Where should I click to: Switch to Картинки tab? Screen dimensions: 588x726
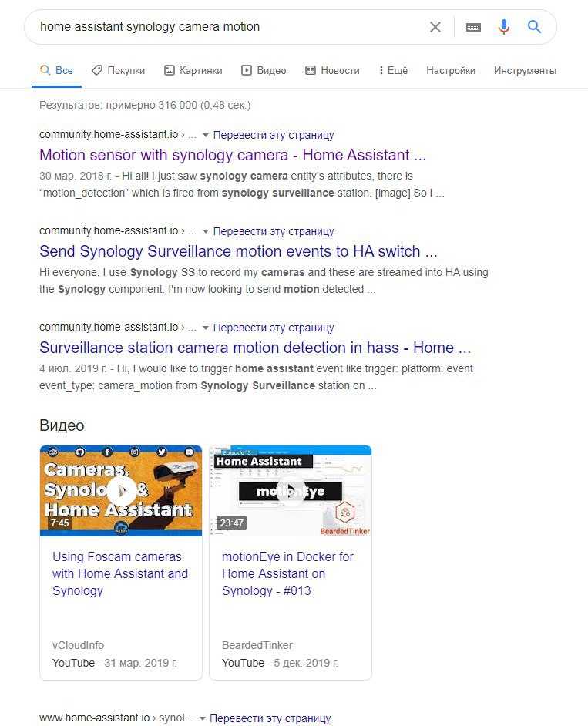click(193, 70)
